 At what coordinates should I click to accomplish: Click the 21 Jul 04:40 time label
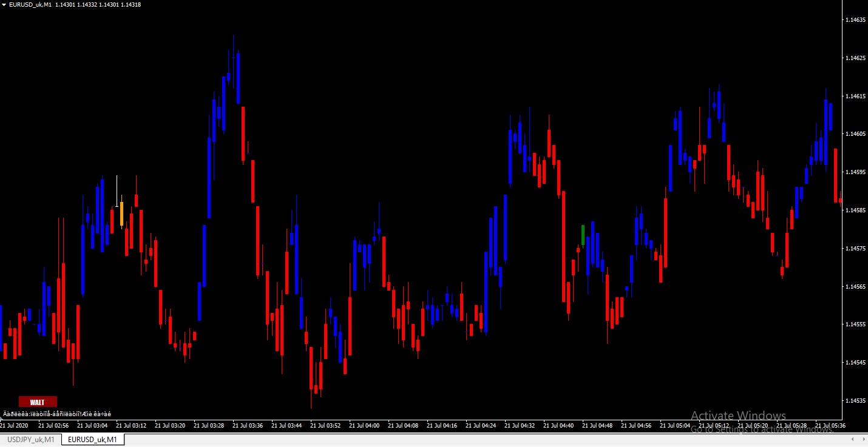558,426
